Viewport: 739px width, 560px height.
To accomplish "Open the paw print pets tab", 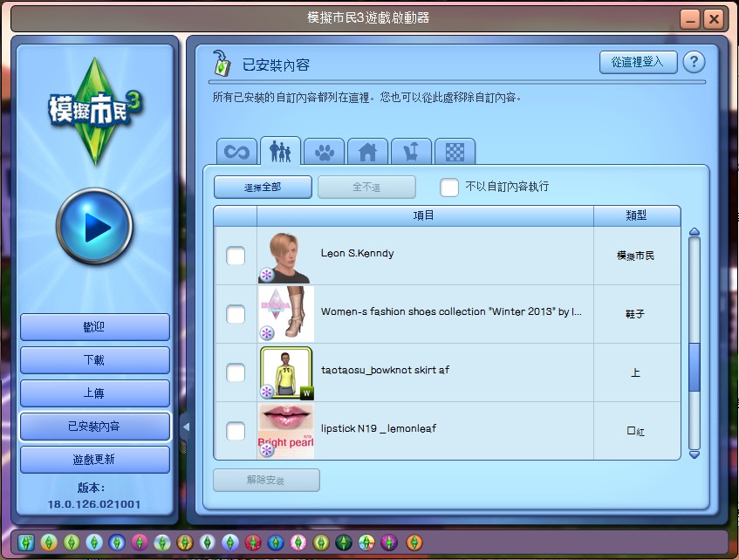I will (x=325, y=152).
